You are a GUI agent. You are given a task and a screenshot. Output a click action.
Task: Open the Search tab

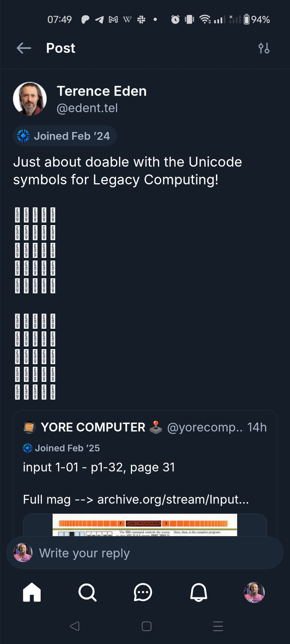pos(87,592)
